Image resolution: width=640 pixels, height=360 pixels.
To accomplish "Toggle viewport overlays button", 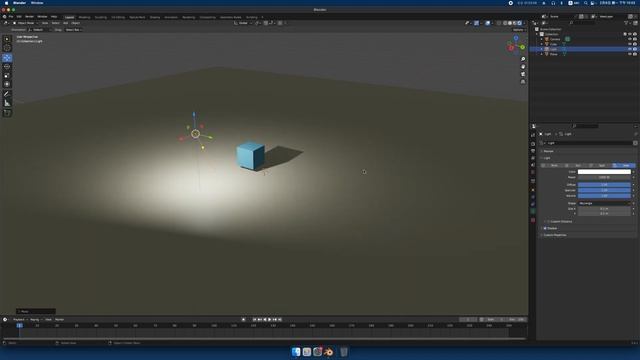I will tap(488, 23).
